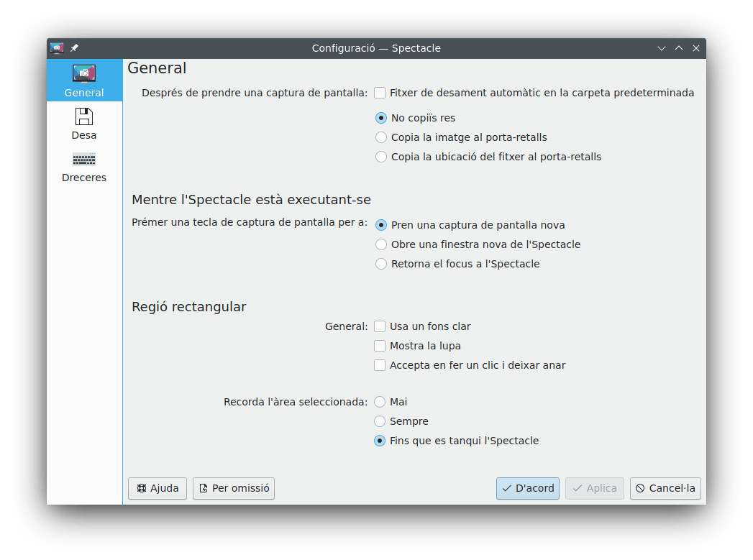This screenshot has height=560, width=753.
Task: Toggle the pin window icon
Action: pos(74,48)
